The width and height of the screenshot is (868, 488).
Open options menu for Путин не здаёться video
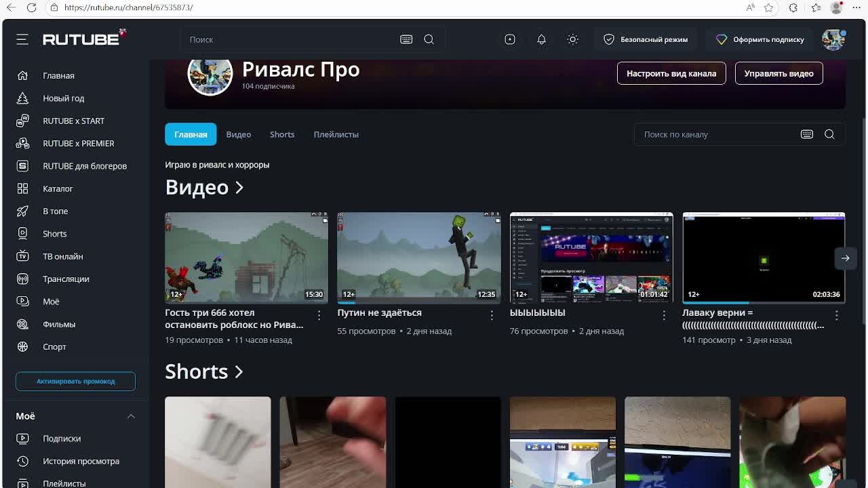(x=492, y=315)
